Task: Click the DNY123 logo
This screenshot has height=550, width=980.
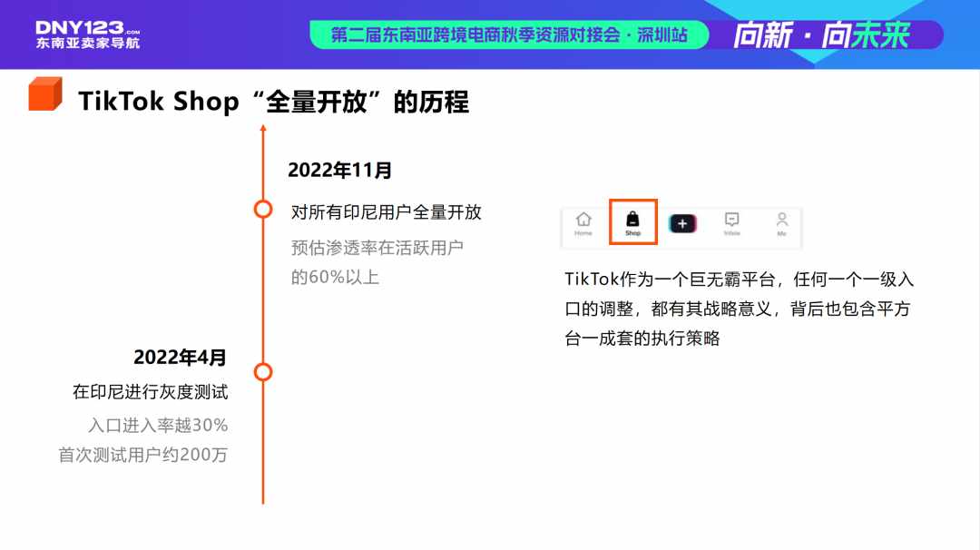Action: [87, 27]
